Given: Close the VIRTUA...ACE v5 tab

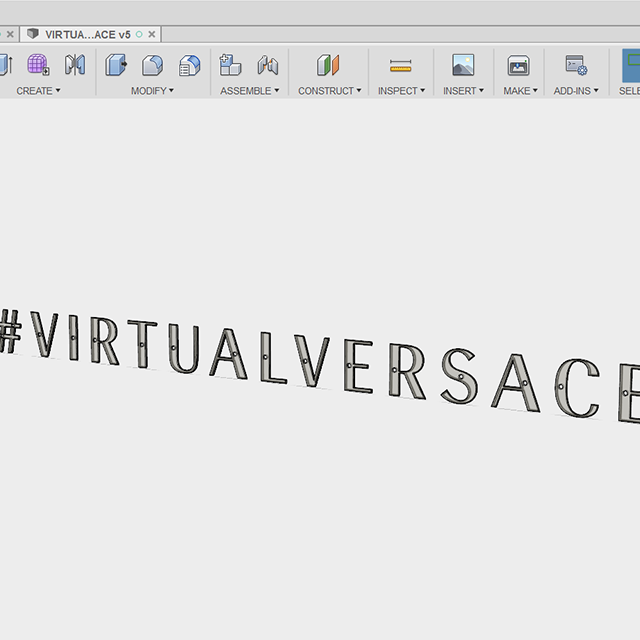Looking at the screenshot, I should coord(151,34).
